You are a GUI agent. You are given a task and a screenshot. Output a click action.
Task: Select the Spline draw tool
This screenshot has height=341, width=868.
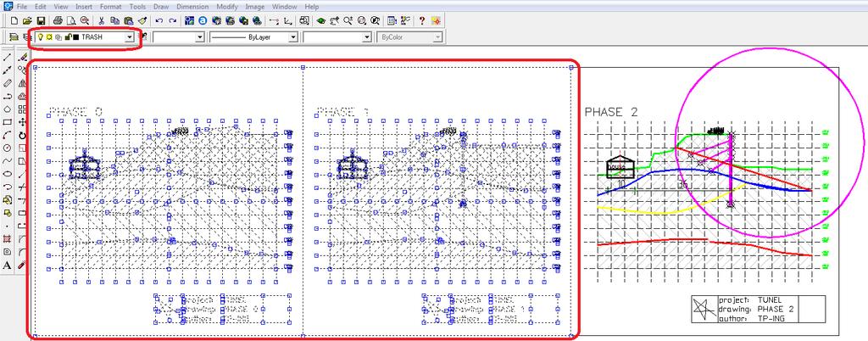pyautogui.click(x=7, y=160)
